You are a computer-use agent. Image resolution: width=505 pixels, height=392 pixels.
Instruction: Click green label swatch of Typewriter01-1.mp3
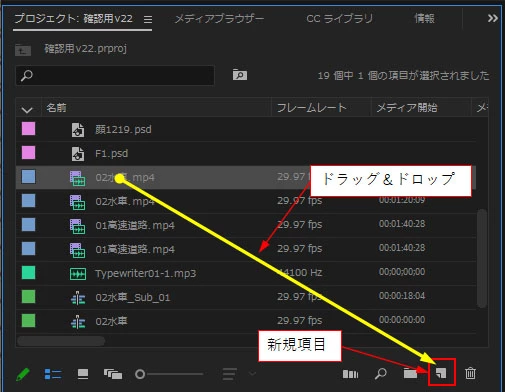click(28, 273)
